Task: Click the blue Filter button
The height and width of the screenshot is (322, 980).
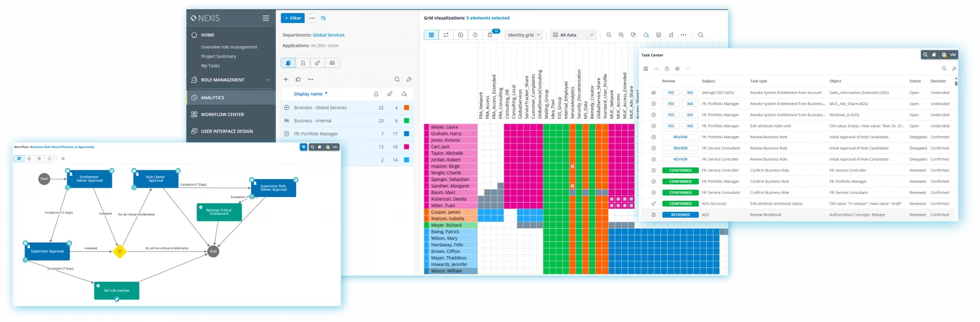Action: click(292, 18)
